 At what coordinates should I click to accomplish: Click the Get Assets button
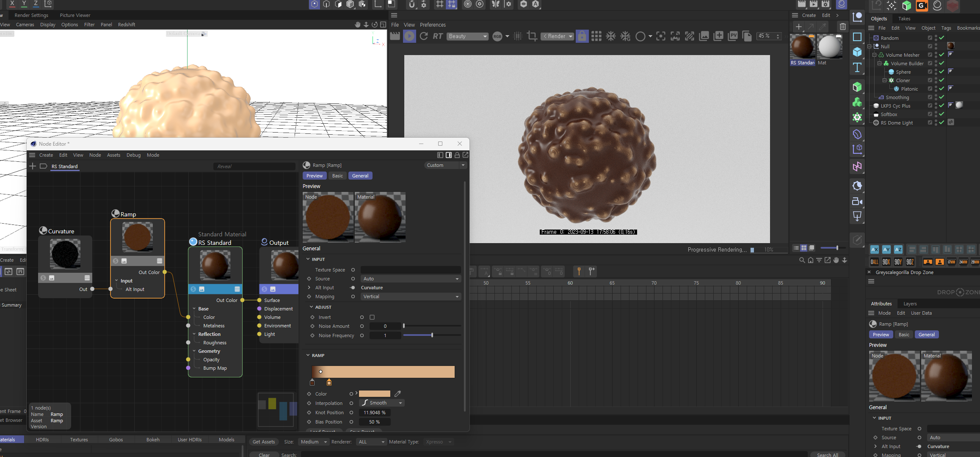click(x=264, y=442)
